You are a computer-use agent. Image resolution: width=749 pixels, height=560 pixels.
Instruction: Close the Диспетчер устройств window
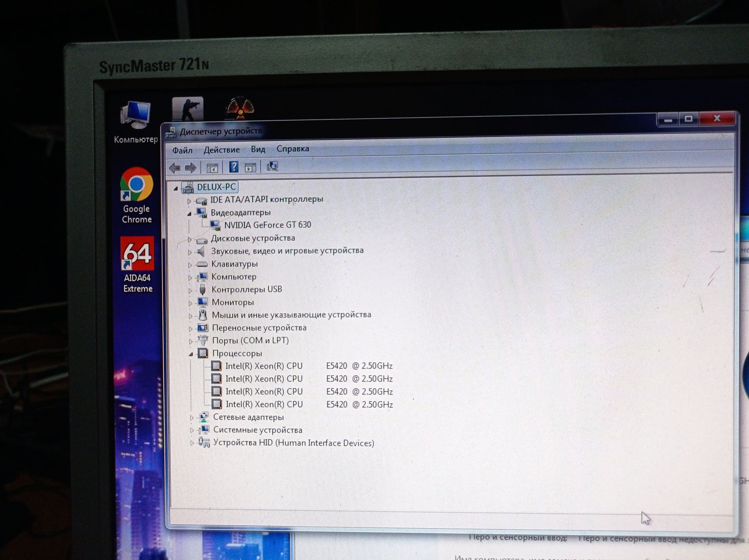click(717, 118)
